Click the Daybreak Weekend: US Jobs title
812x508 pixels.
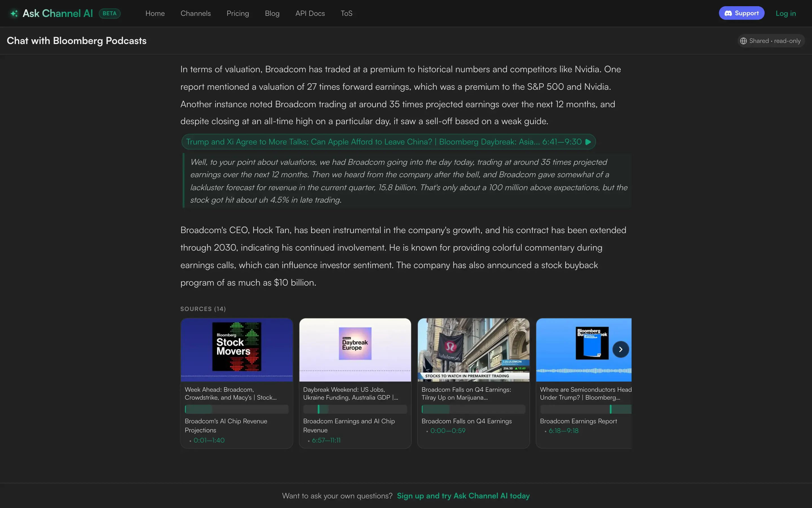351,393
